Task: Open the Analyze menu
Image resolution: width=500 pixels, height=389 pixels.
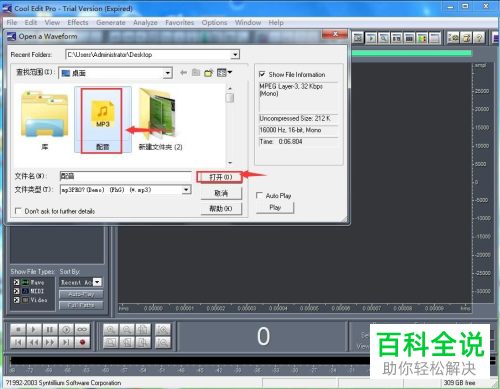Action: [145, 23]
